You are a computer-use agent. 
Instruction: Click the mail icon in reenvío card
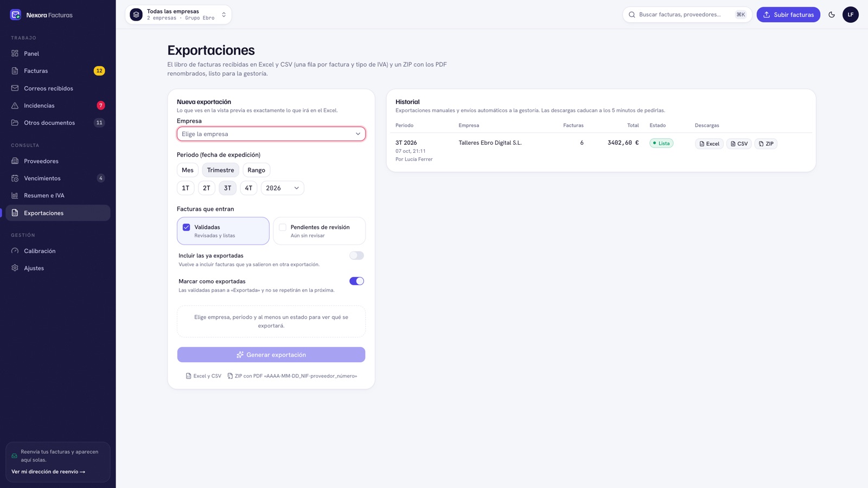tap(15, 456)
